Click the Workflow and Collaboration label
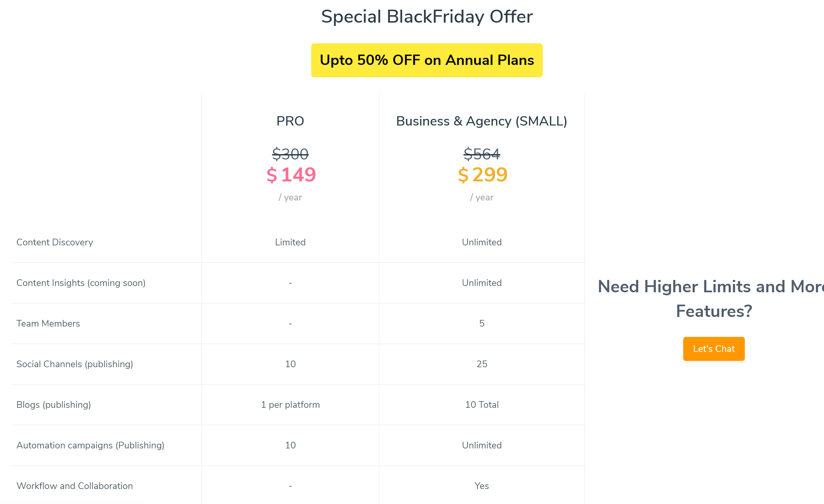Screen dimensions: 824x504 tap(74, 486)
